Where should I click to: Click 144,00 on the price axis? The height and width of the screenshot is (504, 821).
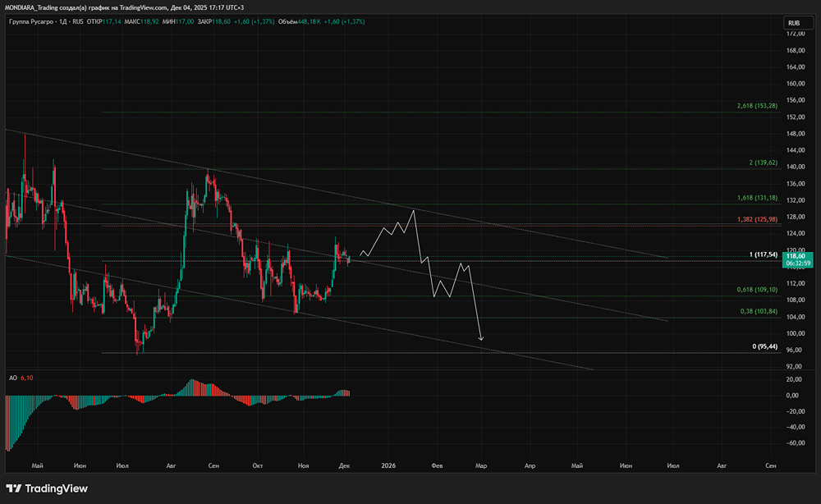click(796, 150)
